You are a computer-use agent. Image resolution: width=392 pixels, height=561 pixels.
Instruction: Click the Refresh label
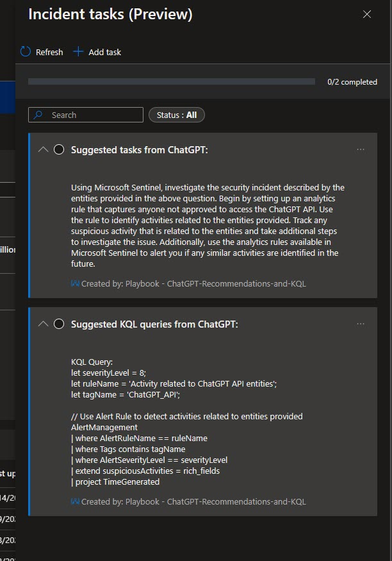tap(49, 52)
